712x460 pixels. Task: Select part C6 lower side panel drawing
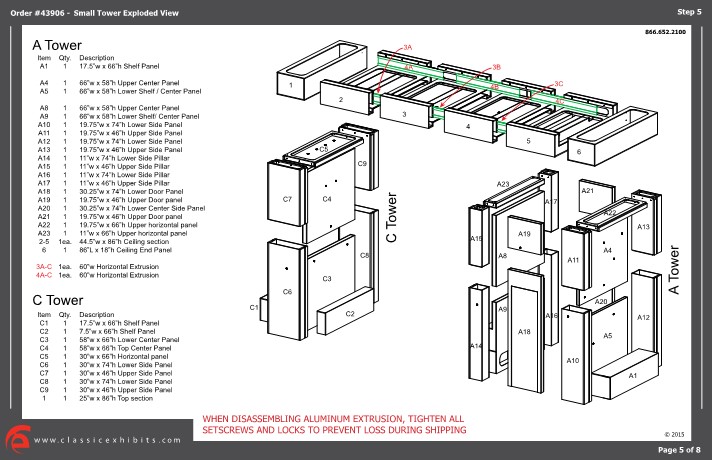click(x=286, y=291)
